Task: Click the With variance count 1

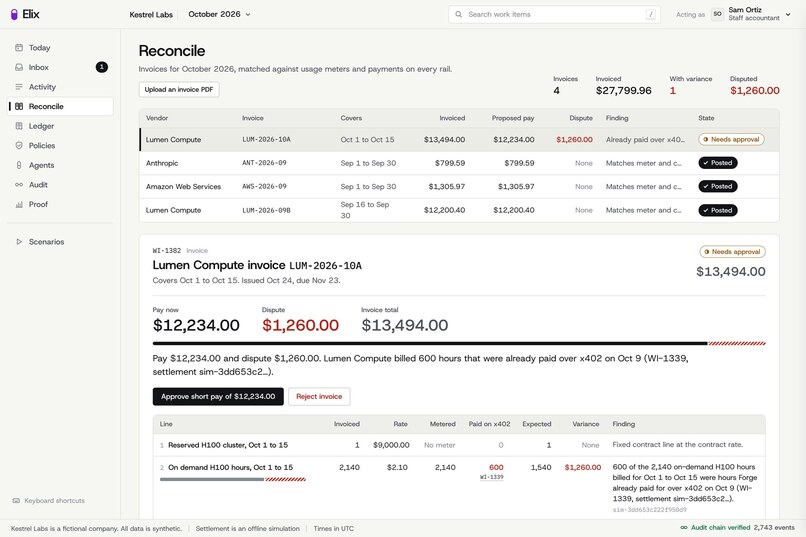Action: pos(672,90)
